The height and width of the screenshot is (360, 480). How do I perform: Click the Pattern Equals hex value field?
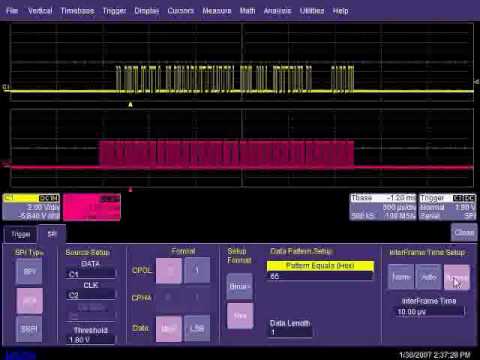click(x=320, y=276)
